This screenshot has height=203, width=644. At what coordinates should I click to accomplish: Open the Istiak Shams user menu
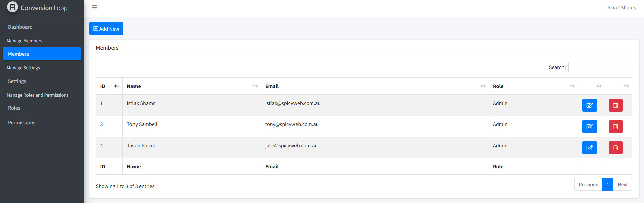(621, 8)
